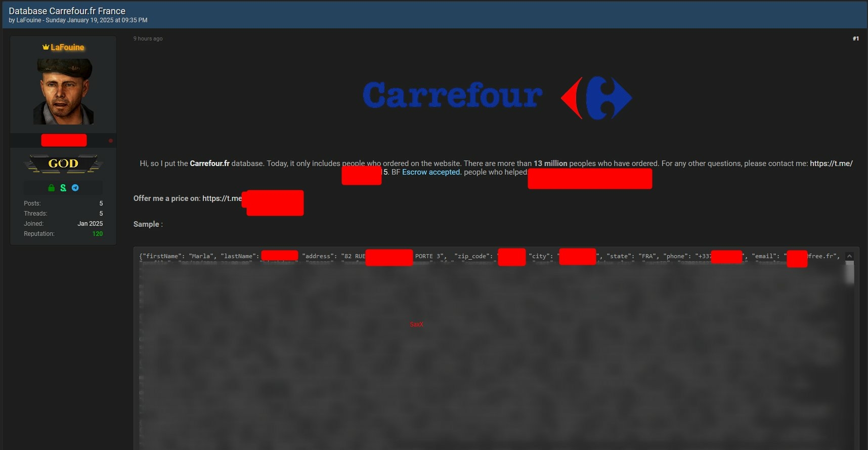
Task: Click the GOD rank badge
Action: 63,163
